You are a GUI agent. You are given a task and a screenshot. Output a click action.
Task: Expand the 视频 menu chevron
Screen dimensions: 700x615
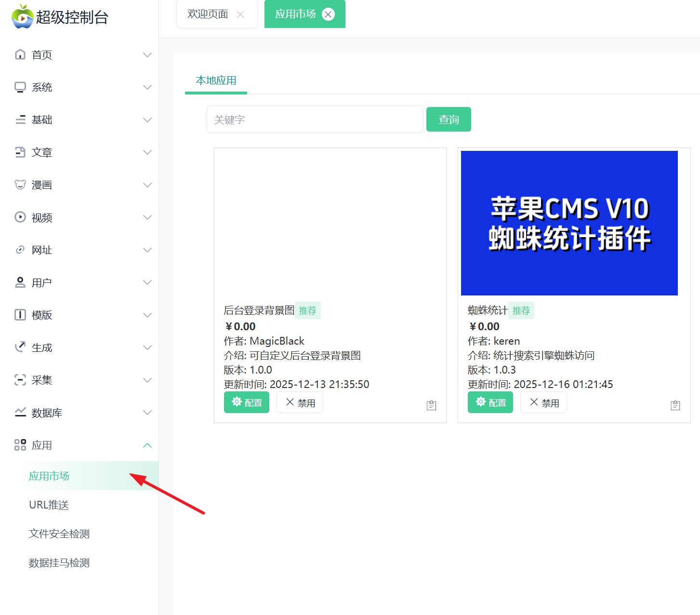click(x=147, y=217)
